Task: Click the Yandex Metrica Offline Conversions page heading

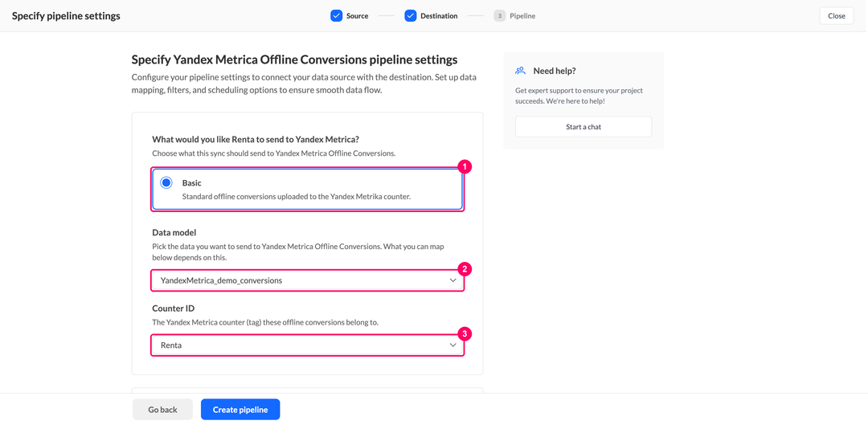Action: (294, 59)
